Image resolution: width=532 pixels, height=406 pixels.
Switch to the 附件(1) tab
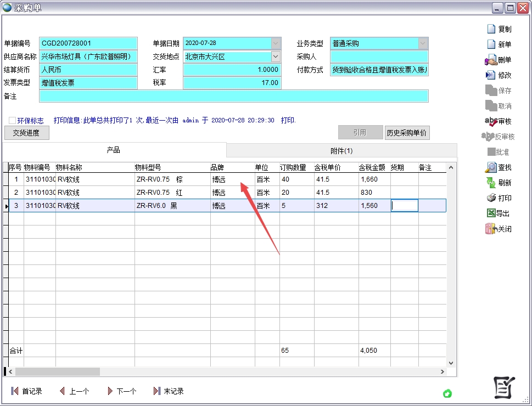[x=341, y=151]
